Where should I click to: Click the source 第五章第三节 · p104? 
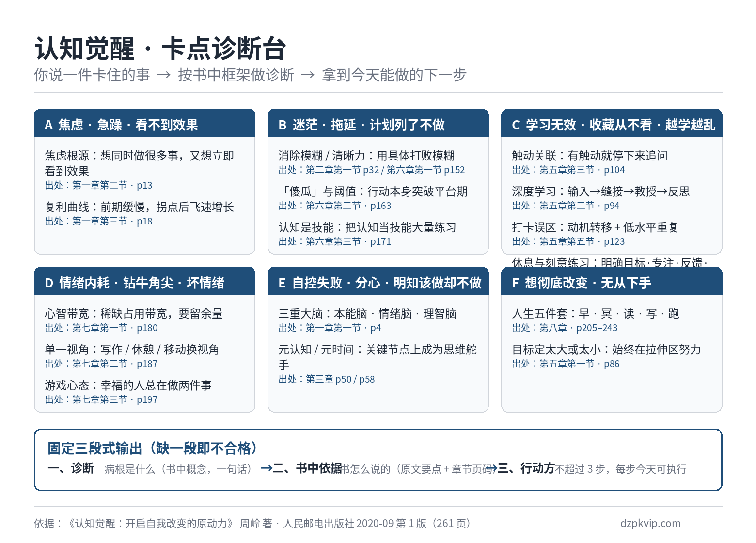point(568,170)
